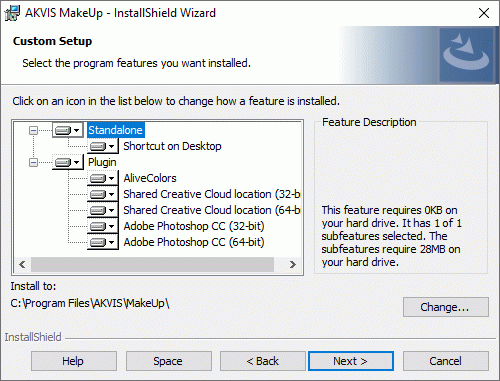Click the feature list right scroll arrow
500x381 pixels.
click(293, 265)
